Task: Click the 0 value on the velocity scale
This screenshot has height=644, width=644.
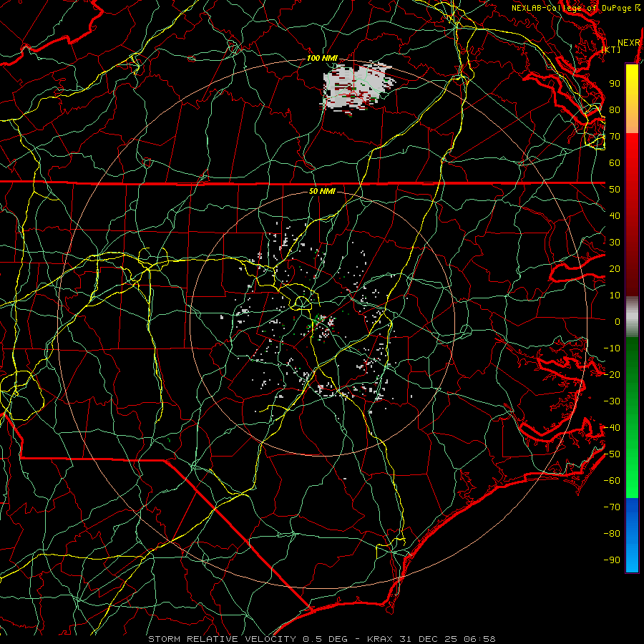Action: tap(618, 321)
